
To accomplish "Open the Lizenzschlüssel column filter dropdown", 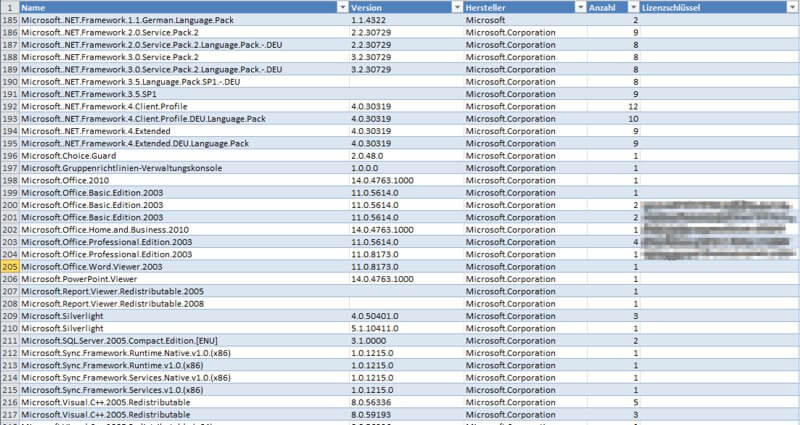I will (x=793, y=8).
